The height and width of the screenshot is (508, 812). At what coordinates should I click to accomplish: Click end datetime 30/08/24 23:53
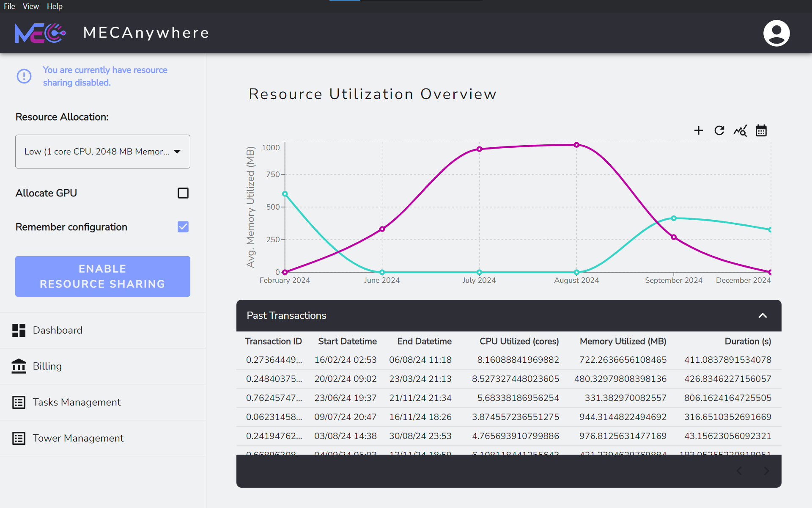[x=420, y=436]
